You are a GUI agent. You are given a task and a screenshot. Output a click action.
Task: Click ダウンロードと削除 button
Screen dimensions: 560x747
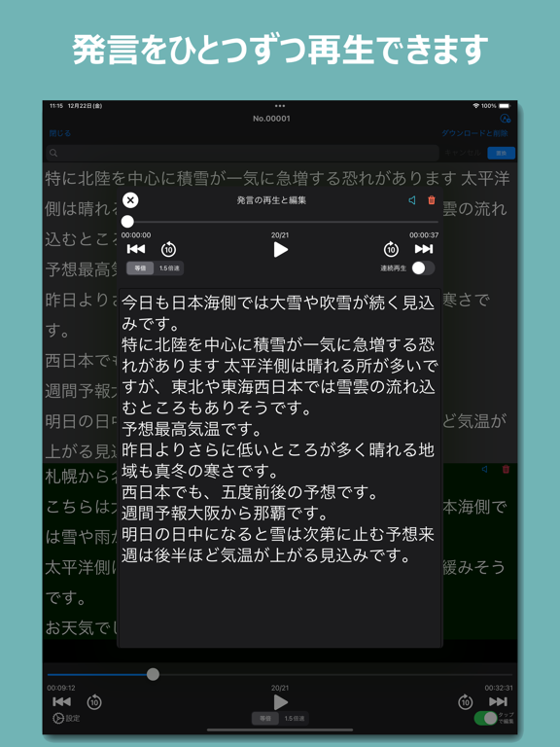[x=474, y=133]
